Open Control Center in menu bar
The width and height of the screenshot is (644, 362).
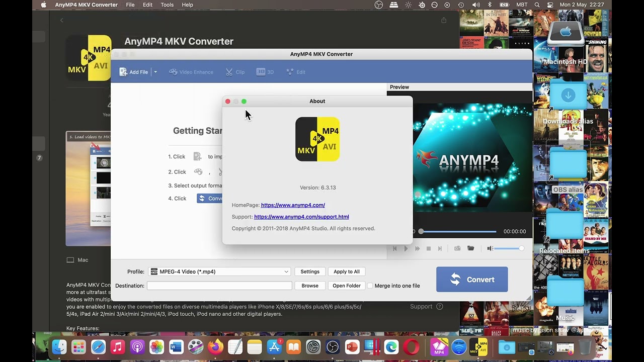pos(550,5)
